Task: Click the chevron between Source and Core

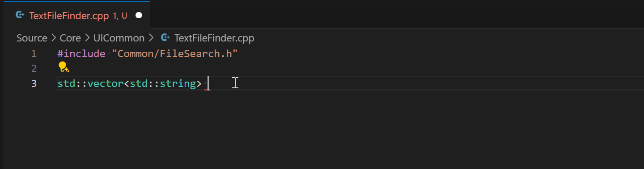Action: (x=54, y=38)
